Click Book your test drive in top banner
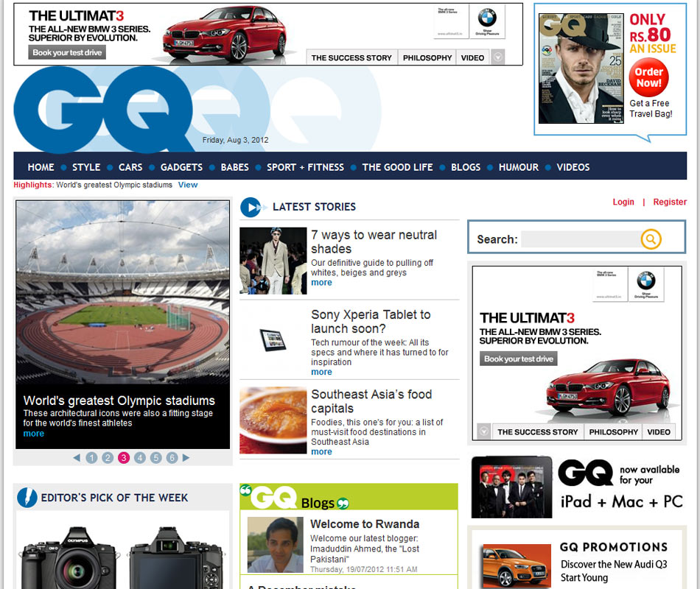This screenshot has height=589, width=700. pyautogui.click(x=67, y=53)
